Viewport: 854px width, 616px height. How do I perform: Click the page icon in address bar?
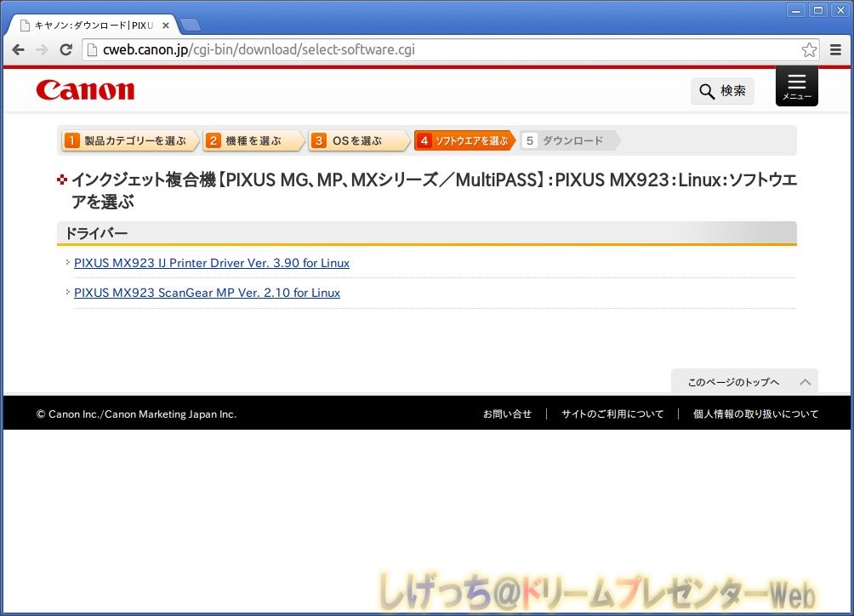(x=93, y=49)
